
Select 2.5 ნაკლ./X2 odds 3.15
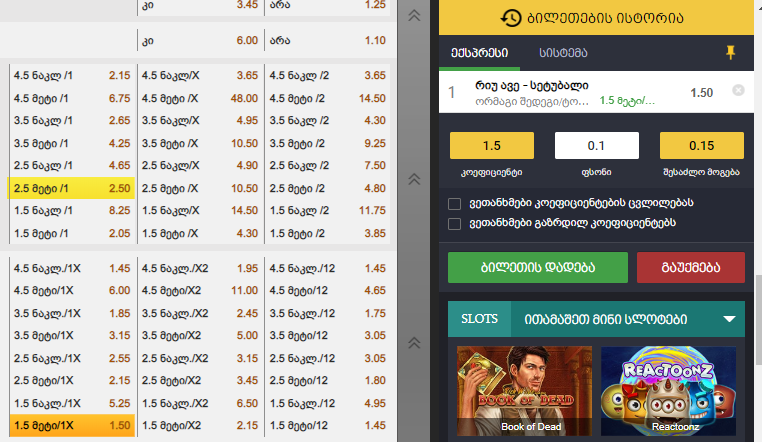(x=200, y=358)
